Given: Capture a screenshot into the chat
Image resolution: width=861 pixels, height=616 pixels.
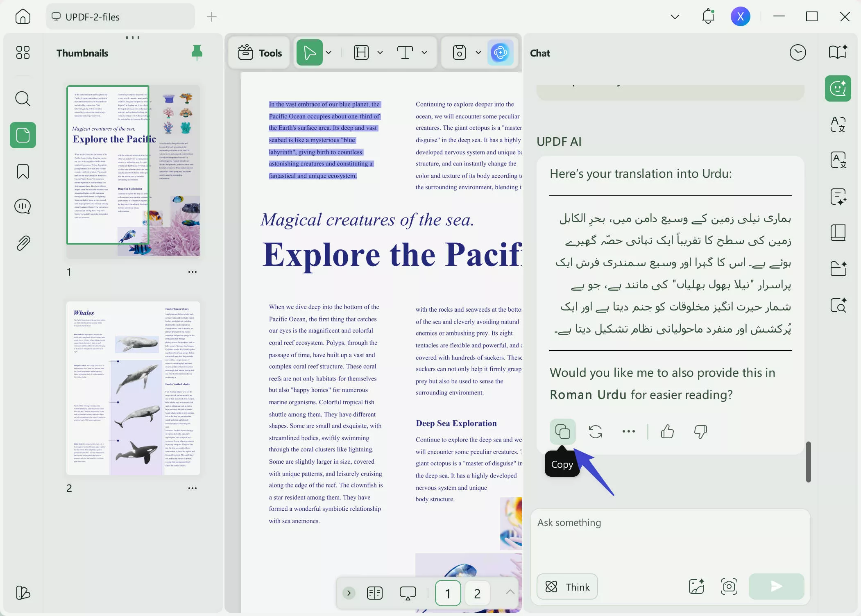Looking at the screenshot, I should (729, 587).
